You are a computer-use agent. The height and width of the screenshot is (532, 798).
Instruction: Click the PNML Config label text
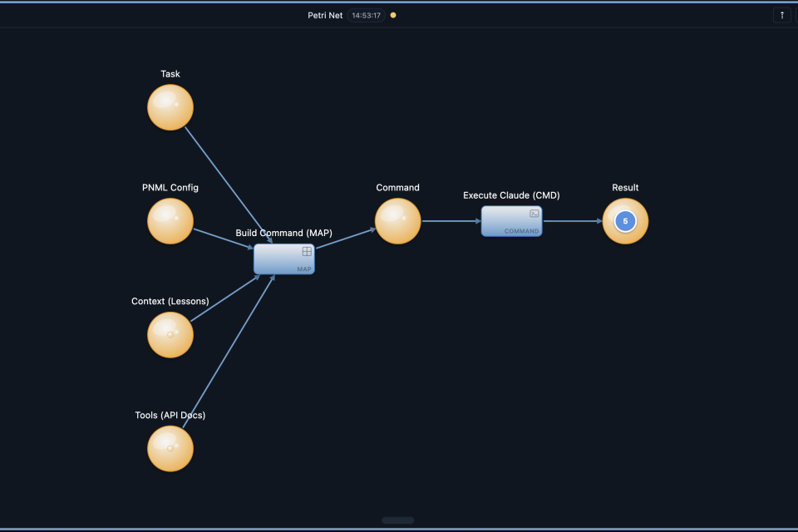pyautogui.click(x=170, y=188)
